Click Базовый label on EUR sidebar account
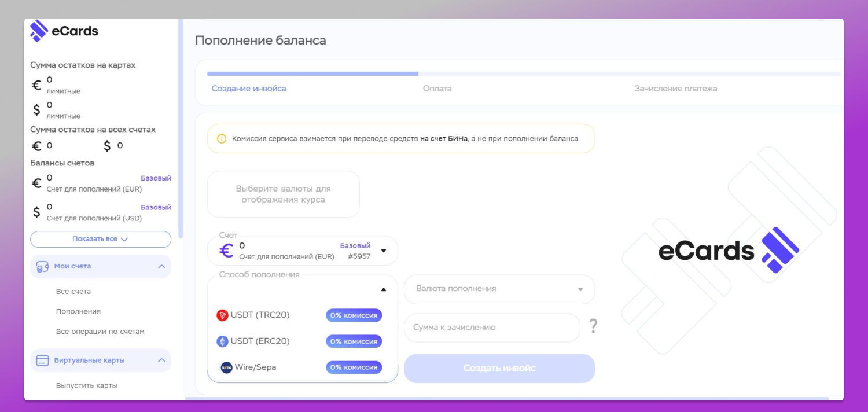This screenshot has width=868, height=412. [x=156, y=178]
